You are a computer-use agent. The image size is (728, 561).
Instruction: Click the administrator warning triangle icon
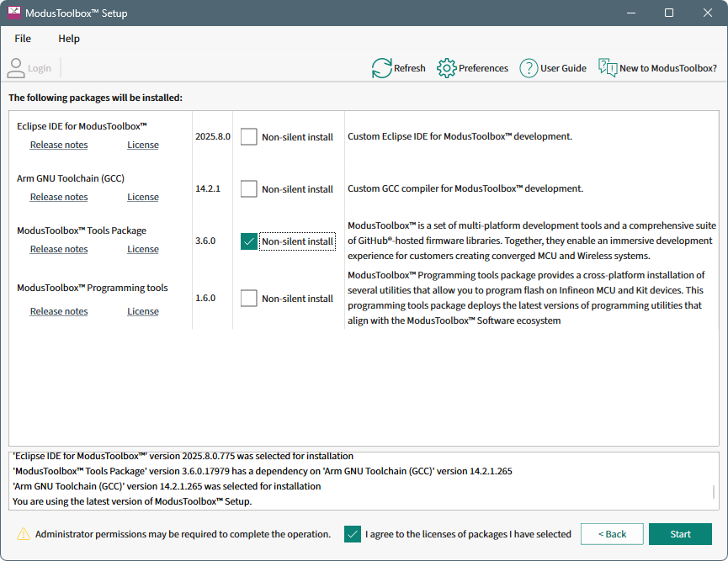click(x=24, y=534)
